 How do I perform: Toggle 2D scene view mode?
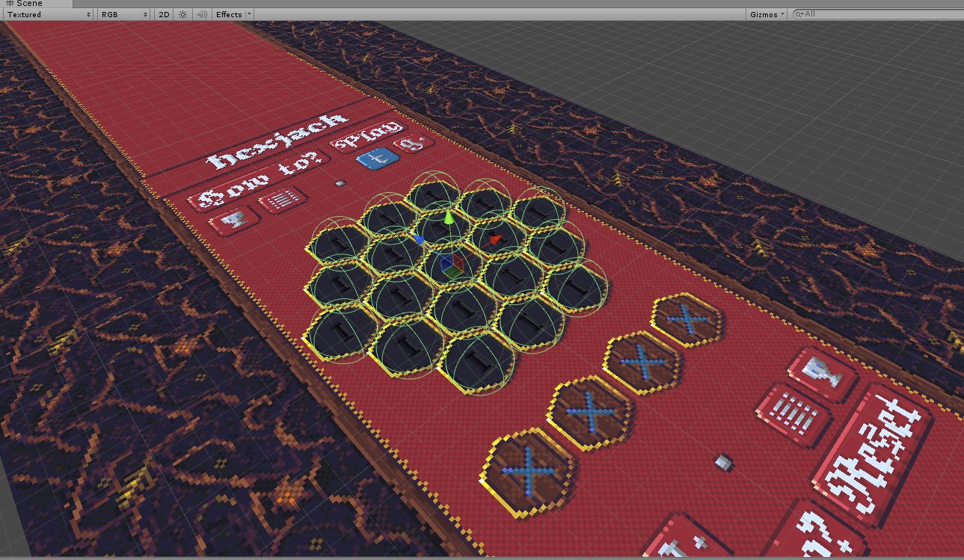point(165,14)
